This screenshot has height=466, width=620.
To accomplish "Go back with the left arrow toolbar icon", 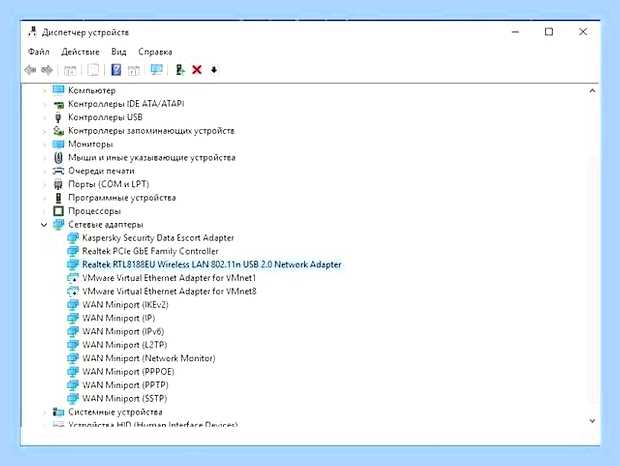I will [x=30, y=70].
